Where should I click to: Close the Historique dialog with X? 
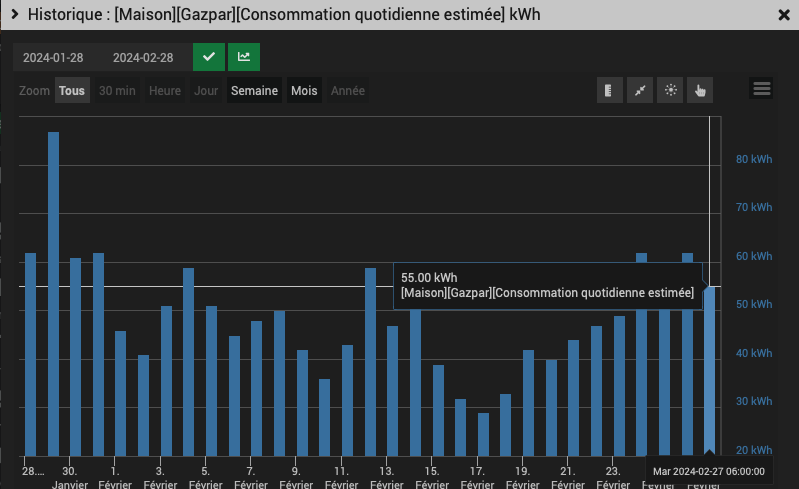(784, 15)
